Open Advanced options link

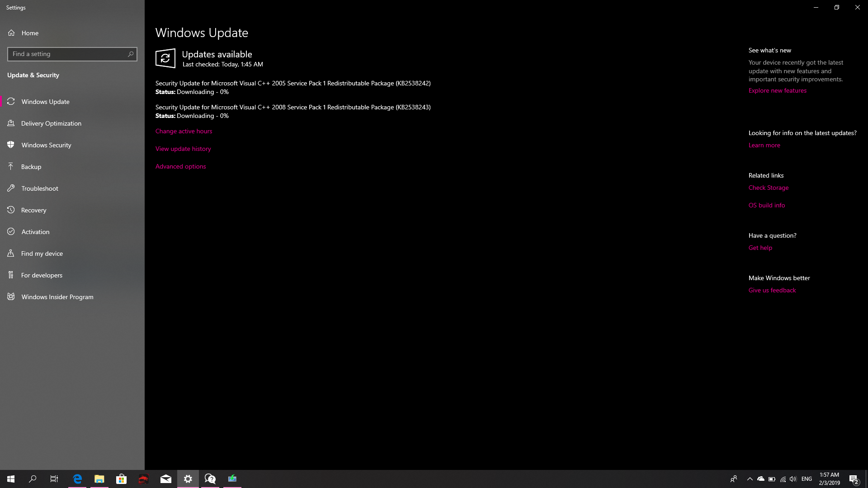(x=180, y=166)
